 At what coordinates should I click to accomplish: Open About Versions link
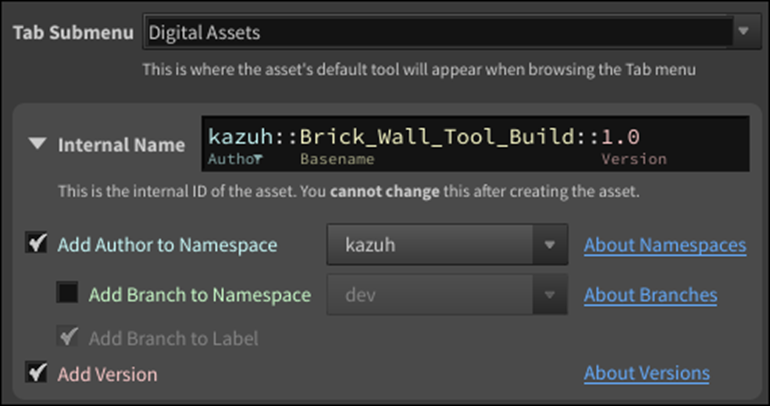point(646,374)
